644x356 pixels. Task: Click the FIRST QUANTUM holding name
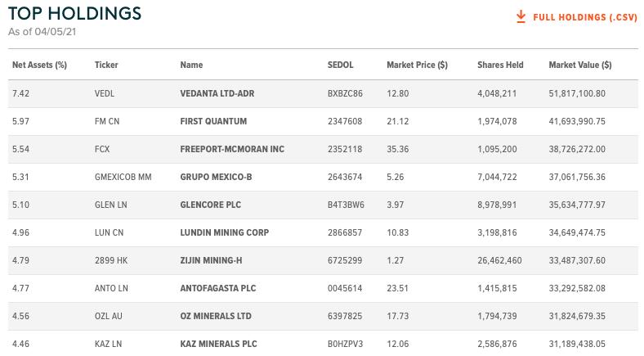213,121
